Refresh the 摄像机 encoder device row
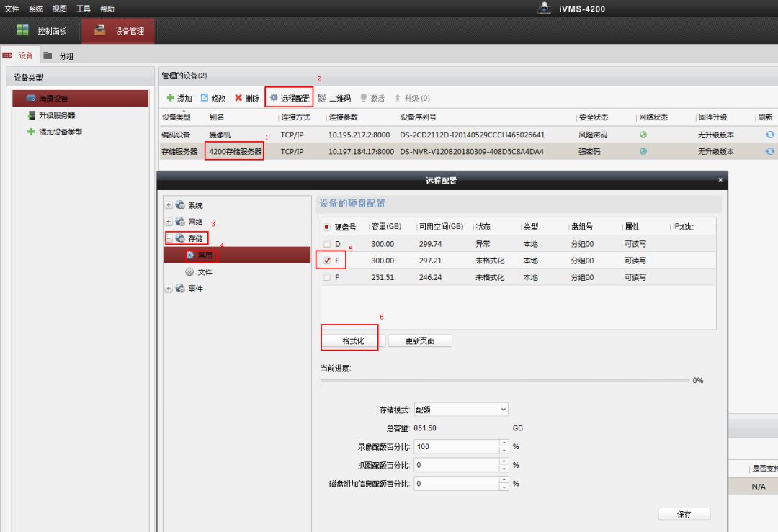The image size is (778, 532). [x=769, y=135]
